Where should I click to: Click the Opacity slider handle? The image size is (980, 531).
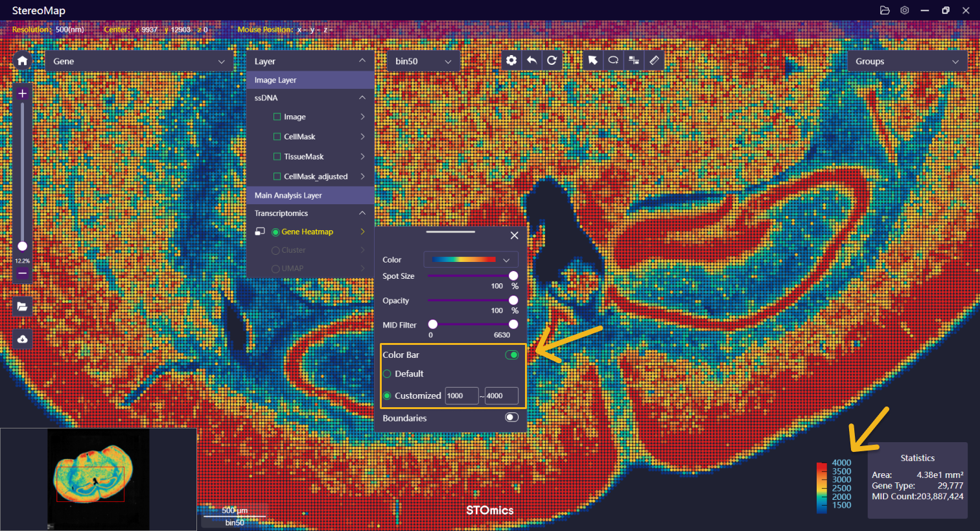(x=513, y=300)
